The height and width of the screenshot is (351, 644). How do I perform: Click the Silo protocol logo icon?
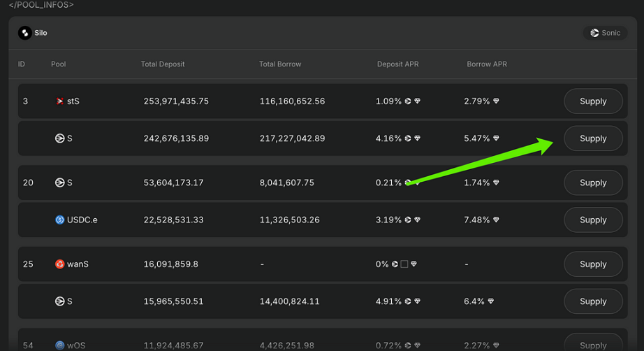(x=24, y=33)
